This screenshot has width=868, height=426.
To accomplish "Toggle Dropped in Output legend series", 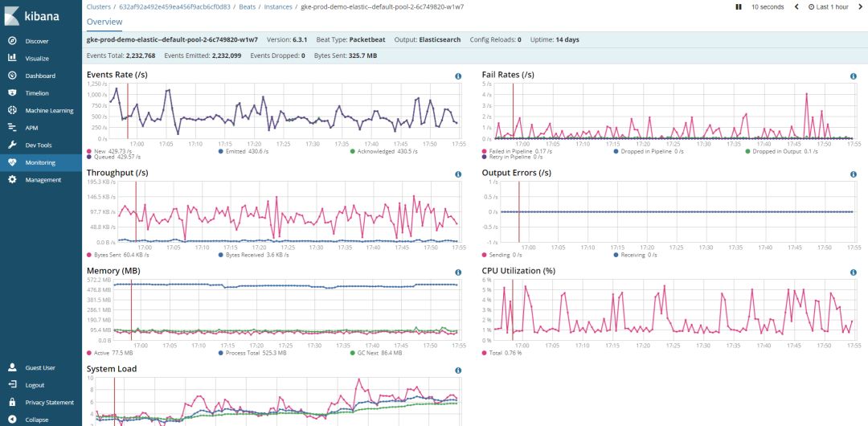I will pyautogui.click(x=781, y=150).
